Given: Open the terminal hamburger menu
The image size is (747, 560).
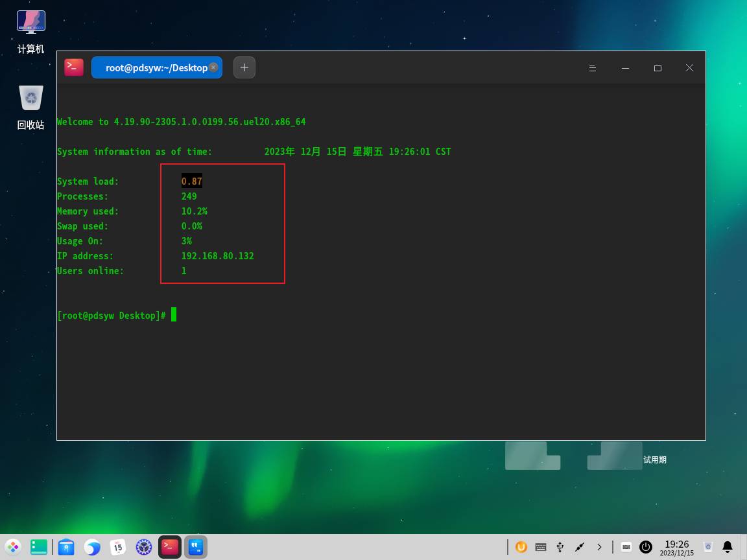Looking at the screenshot, I should pos(592,68).
